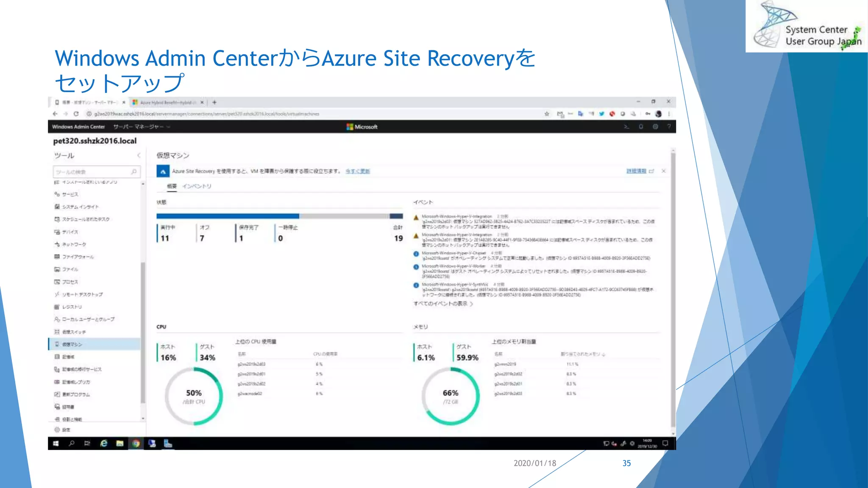Click the 50% CPU donut chart

click(194, 396)
